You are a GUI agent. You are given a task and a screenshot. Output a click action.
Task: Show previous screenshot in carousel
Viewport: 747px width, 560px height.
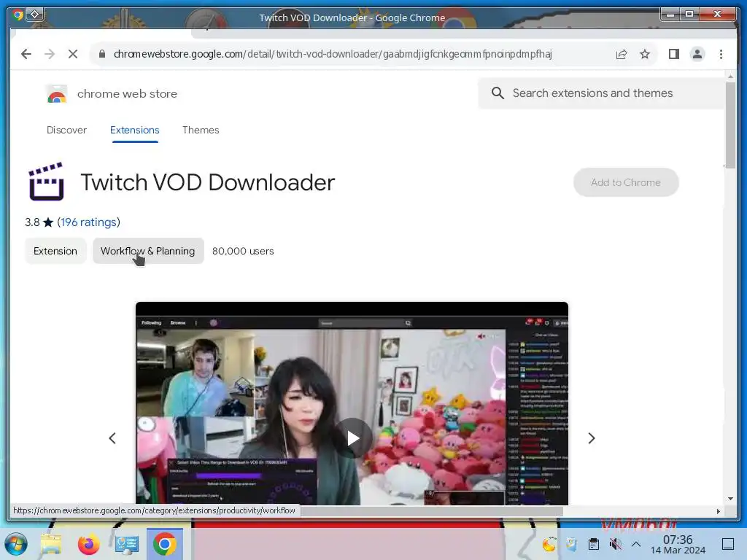[112, 438]
